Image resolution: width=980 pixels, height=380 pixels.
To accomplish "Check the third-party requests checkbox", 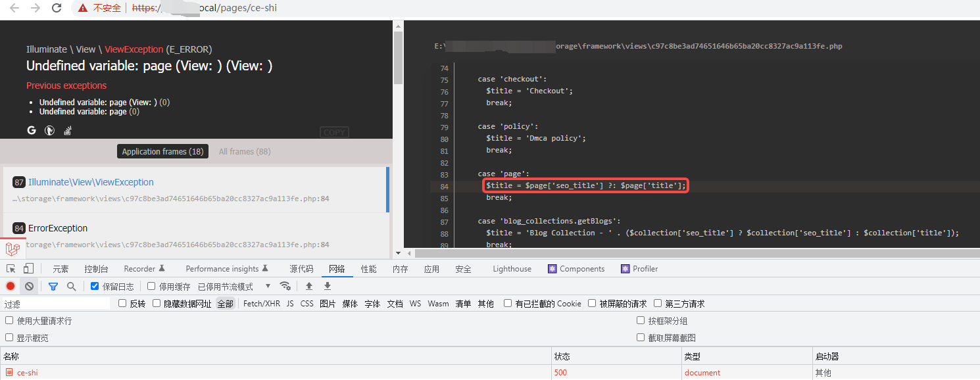I will coord(658,304).
